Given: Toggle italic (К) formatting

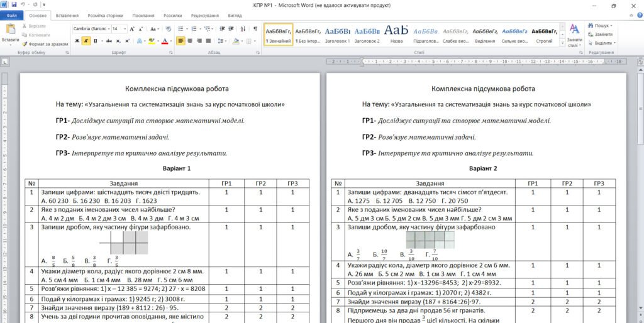Looking at the screenshot, I should point(86,41).
